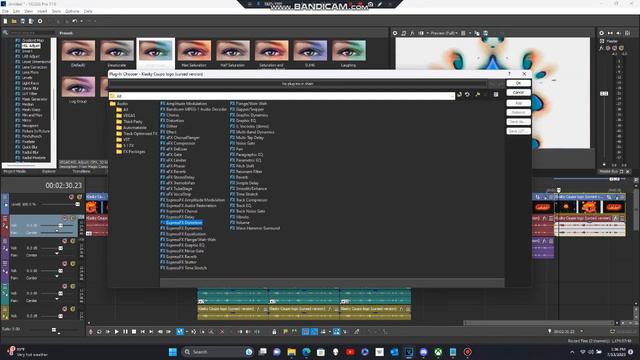The height and width of the screenshot is (360, 640).
Task: Click the Desaturate preset thumbnail
Action: pyautogui.click(x=117, y=50)
